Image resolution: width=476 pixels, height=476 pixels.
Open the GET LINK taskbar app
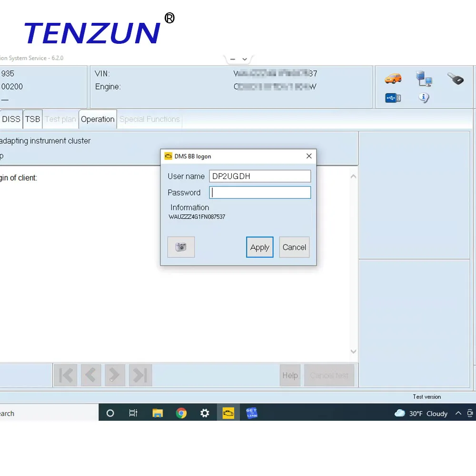point(252,413)
